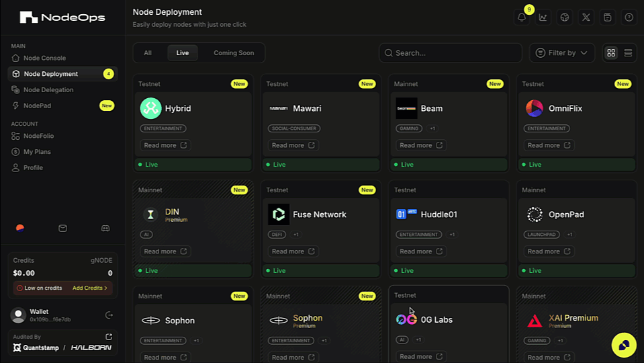Click the mail envelope icon in sidebar
This screenshot has height=363, width=644.
coord(62,229)
